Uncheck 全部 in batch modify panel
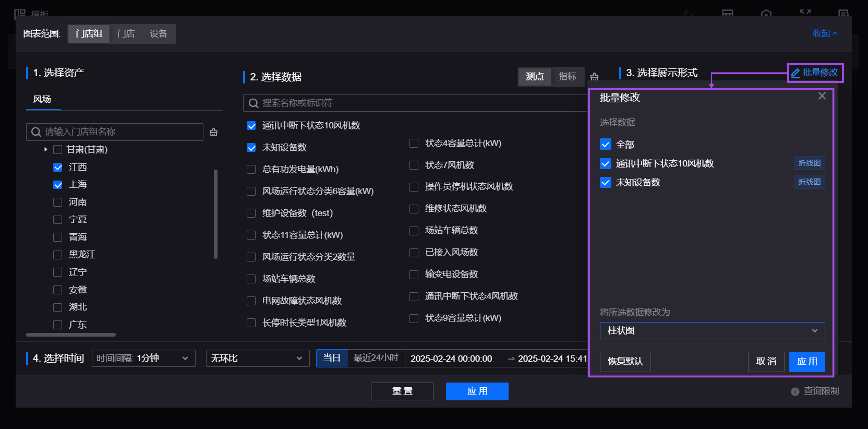Viewport: 868px width, 429px height. [605, 144]
